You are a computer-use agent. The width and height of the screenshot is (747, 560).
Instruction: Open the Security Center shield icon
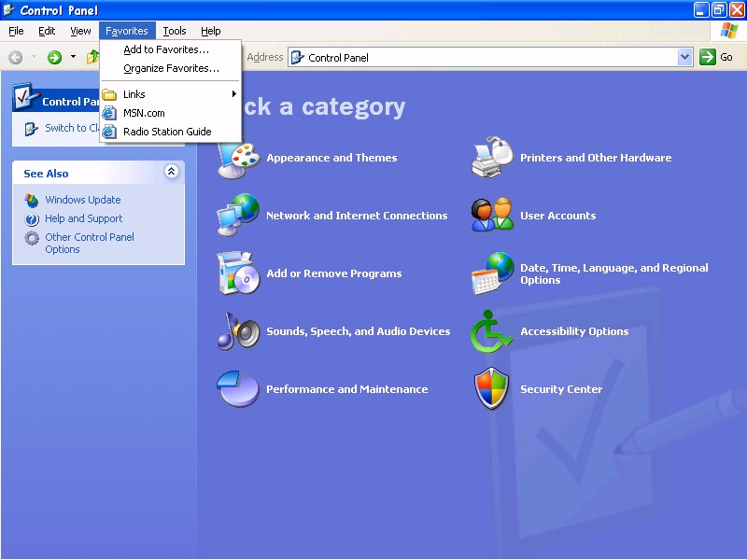[493, 389]
